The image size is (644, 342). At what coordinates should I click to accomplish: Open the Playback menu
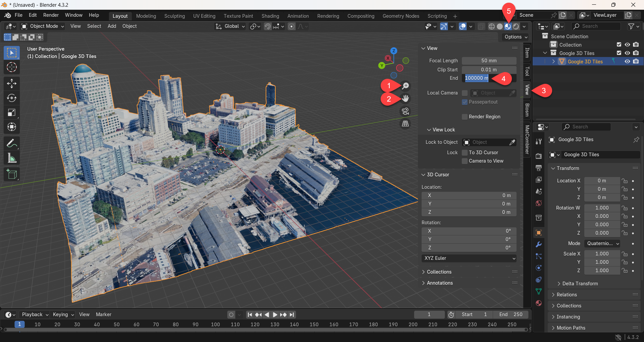click(35, 315)
